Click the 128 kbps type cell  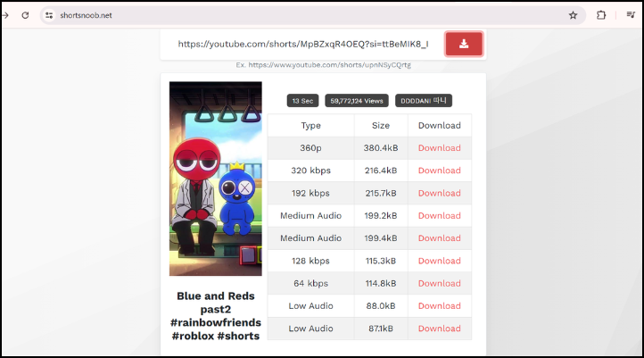311,261
